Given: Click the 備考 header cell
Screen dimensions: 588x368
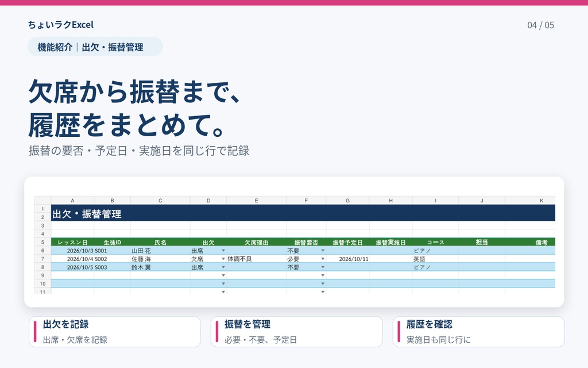Looking at the screenshot, I should (530, 242).
